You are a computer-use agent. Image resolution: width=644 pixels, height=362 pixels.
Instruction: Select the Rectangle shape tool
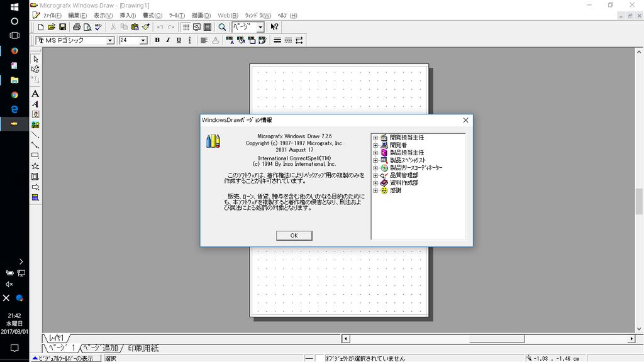[35, 156]
